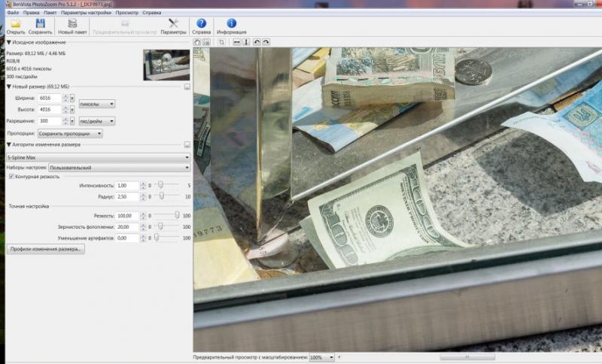Open Наборы настроек Пользовательский dropdown

tap(120, 168)
